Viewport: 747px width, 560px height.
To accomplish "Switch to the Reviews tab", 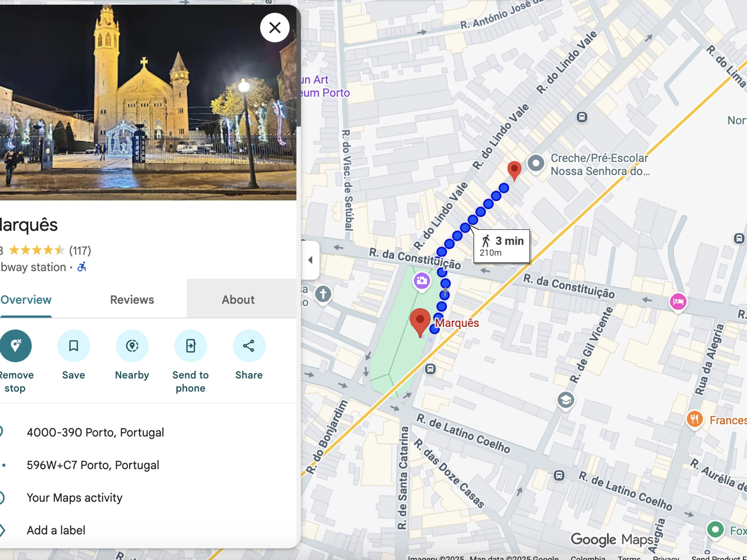I will click(132, 300).
